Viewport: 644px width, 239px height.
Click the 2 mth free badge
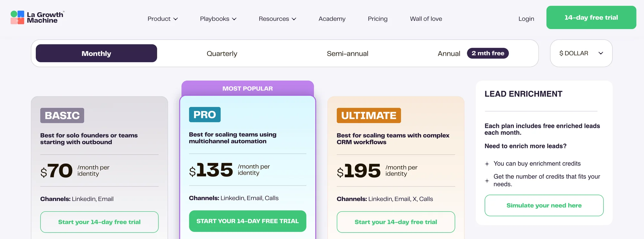488,53
